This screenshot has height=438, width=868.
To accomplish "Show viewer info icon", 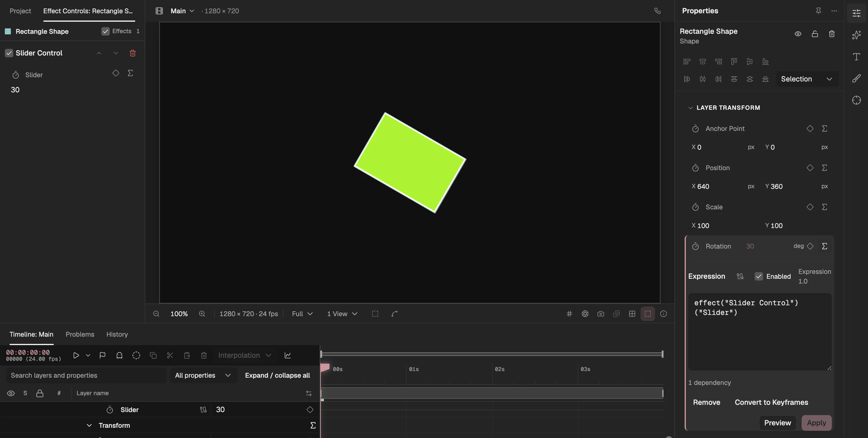I will (663, 314).
